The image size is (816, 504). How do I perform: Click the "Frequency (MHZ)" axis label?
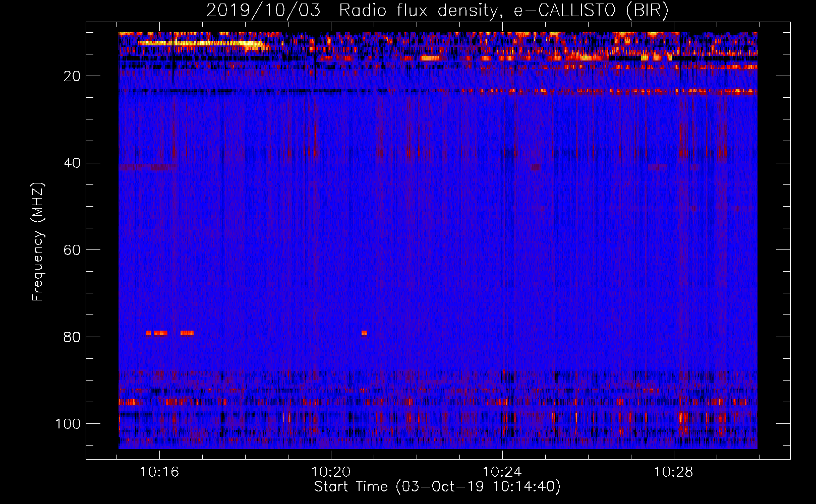[38, 242]
